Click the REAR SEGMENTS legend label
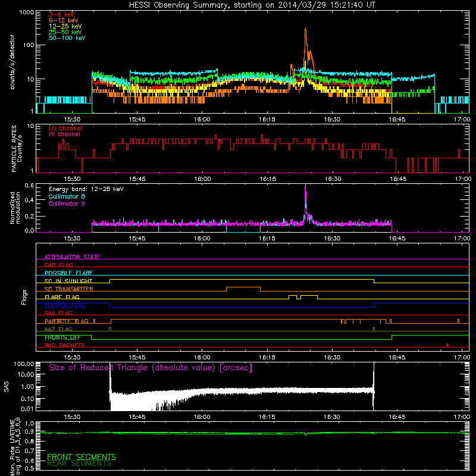The height and width of the screenshot is (476, 476). point(79,464)
